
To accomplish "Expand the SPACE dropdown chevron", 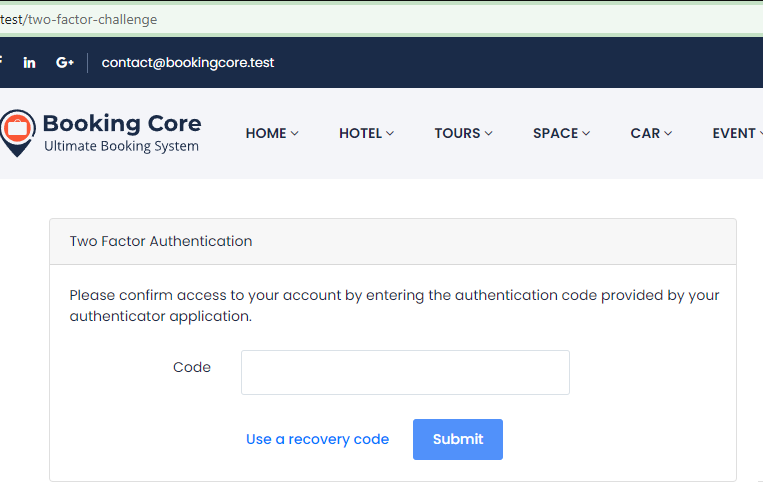I will tap(586, 134).
